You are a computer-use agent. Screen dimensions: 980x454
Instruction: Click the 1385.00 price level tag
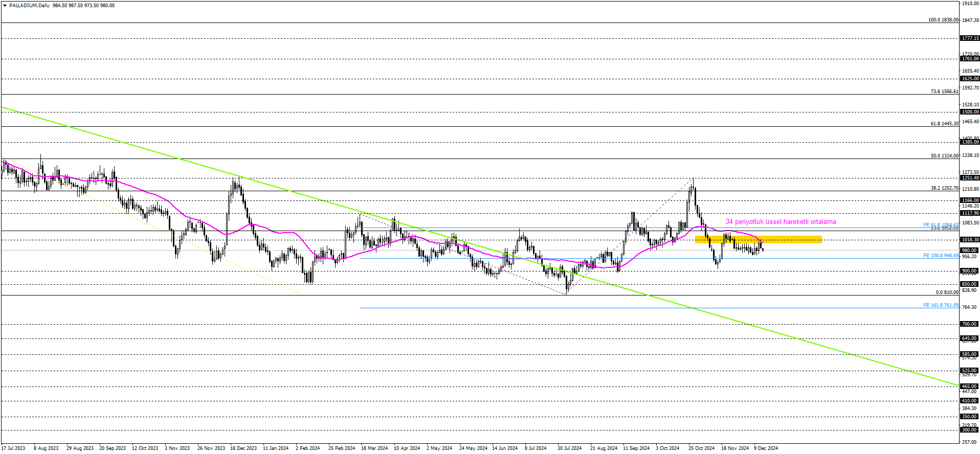pos(970,142)
